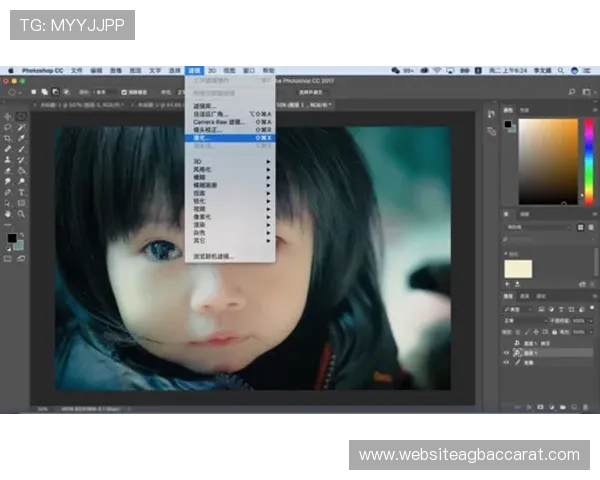Select the Hand tool
This screenshot has width=600, height=480.
pyautogui.click(x=9, y=212)
